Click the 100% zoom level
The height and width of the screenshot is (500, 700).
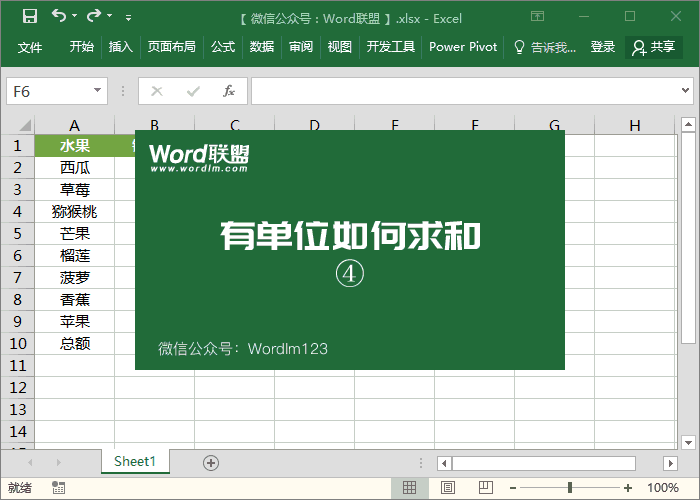coord(662,488)
